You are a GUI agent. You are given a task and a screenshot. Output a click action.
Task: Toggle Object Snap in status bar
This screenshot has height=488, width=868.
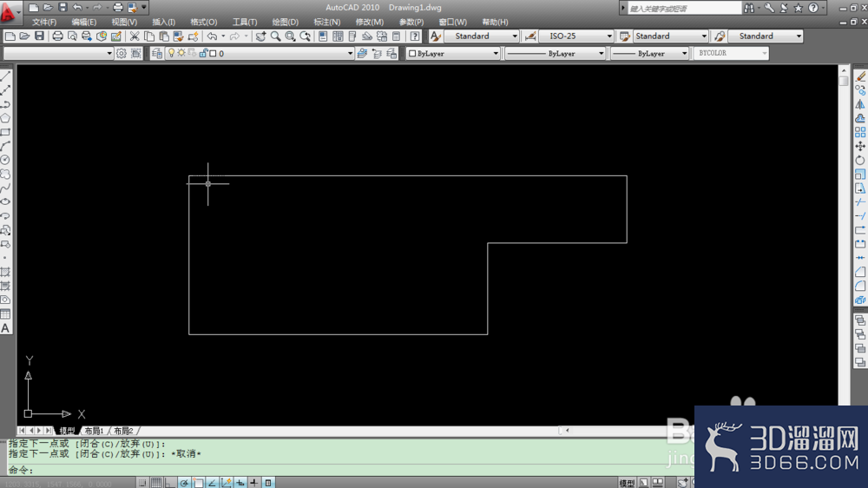pyautogui.click(x=198, y=483)
